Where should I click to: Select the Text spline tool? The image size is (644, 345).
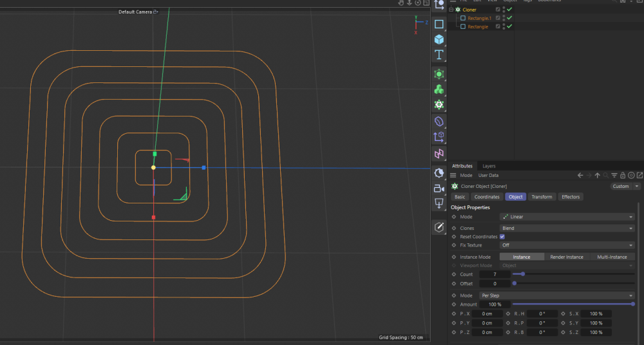439,55
